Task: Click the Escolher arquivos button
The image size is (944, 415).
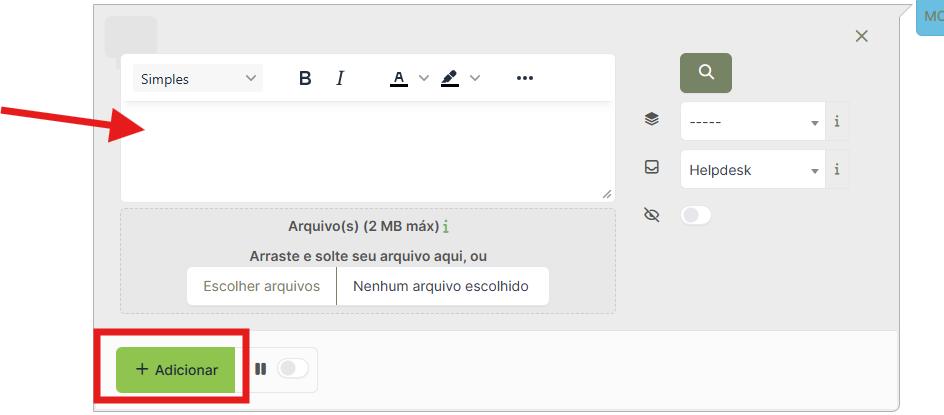Action: 261,286
